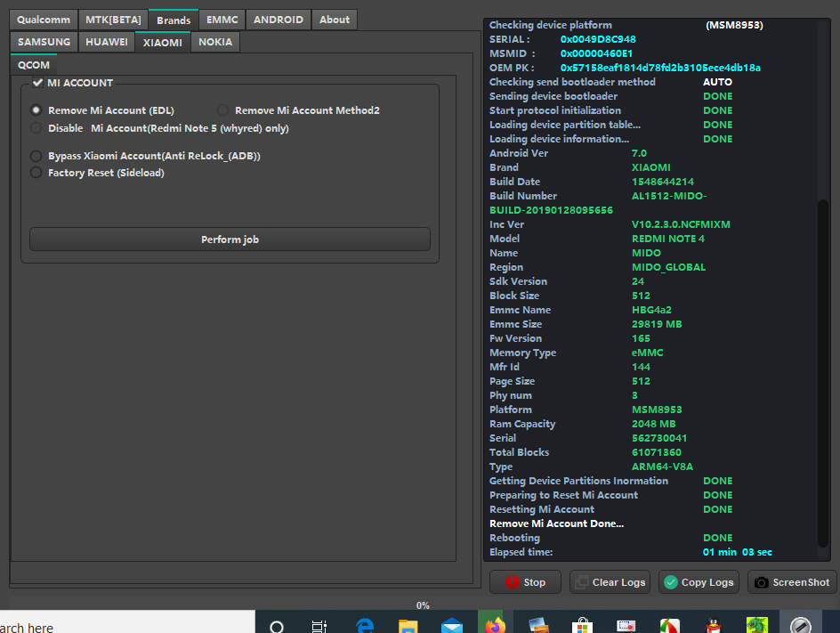Go to the ANDROID tab
Screen dimensions: 840x633
click(x=279, y=20)
